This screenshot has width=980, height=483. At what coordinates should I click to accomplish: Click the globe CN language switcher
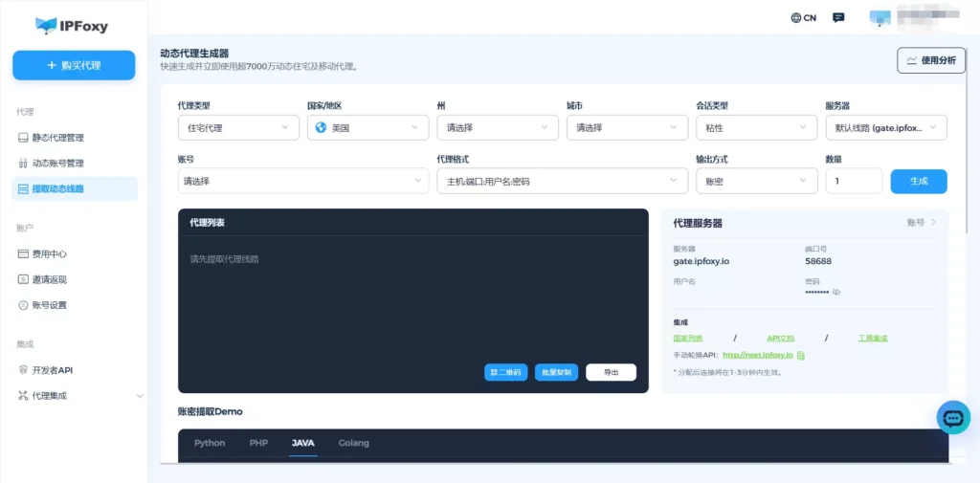coord(803,17)
